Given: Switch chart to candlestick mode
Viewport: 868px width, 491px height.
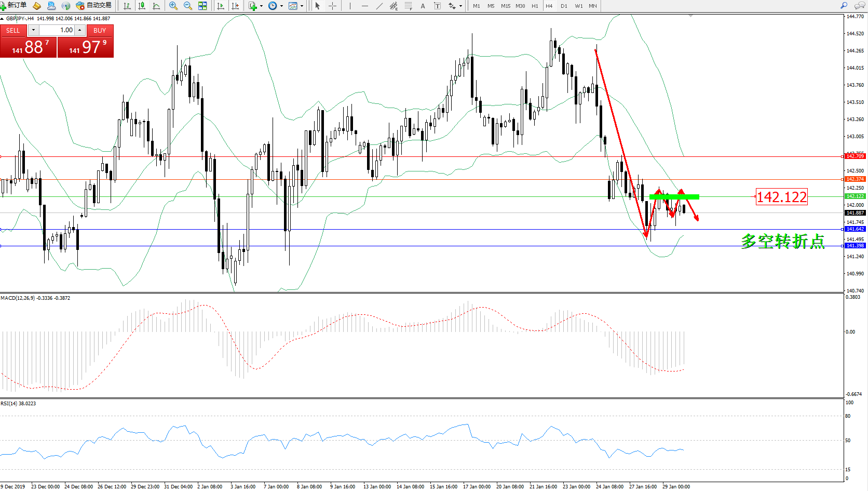Looking at the screenshot, I should [x=142, y=6].
